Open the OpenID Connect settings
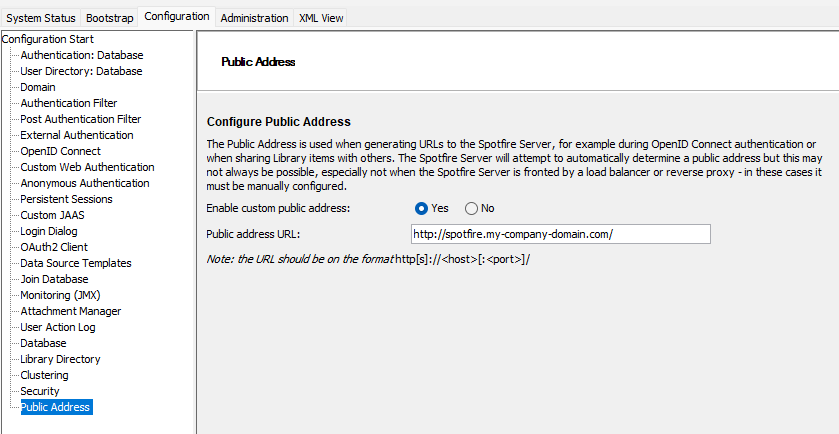The image size is (839, 434). (x=60, y=151)
